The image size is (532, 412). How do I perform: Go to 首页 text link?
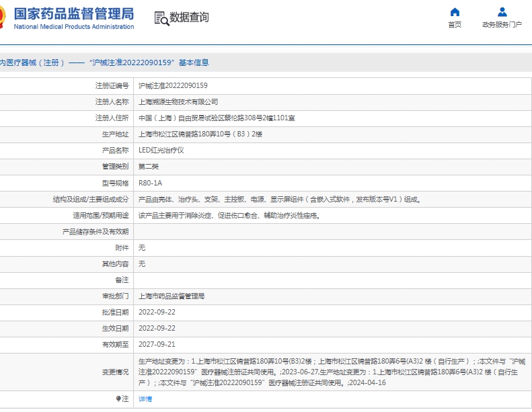(455, 24)
